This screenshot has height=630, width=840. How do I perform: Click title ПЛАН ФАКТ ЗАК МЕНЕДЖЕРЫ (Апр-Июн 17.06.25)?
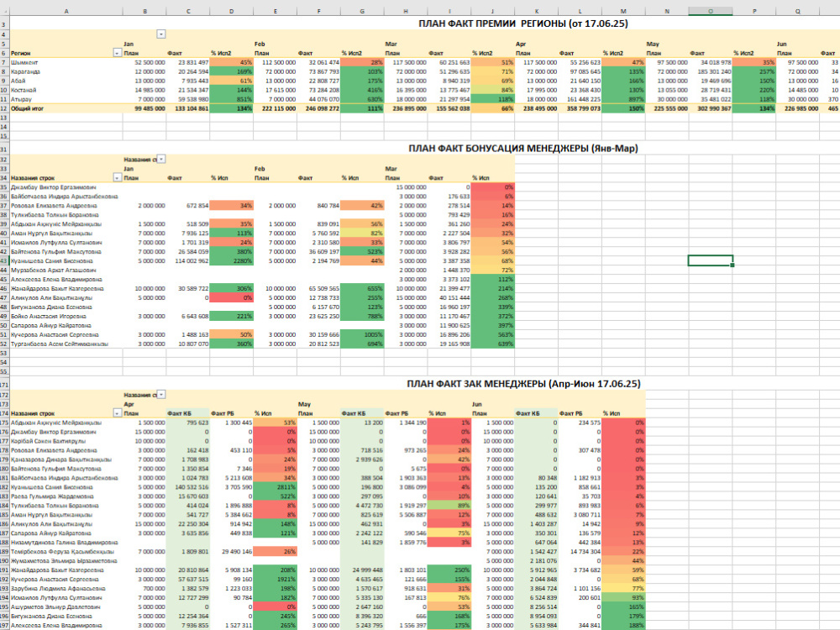click(523, 384)
